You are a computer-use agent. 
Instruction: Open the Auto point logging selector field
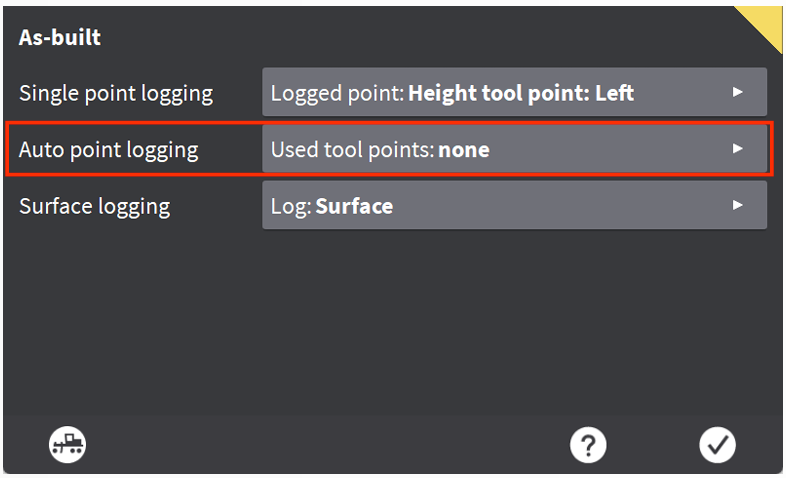pos(514,149)
